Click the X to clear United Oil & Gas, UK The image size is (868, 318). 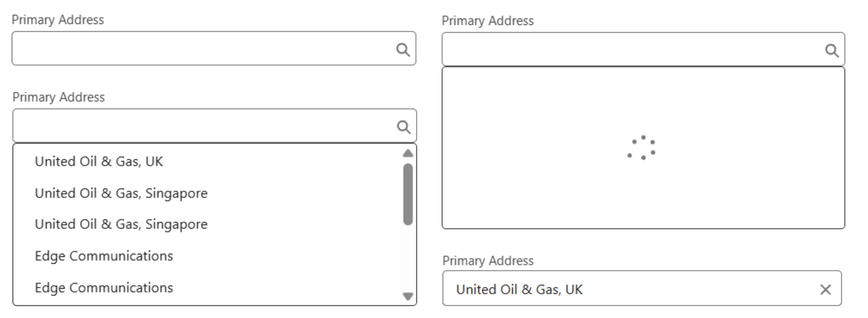[x=826, y=289]
